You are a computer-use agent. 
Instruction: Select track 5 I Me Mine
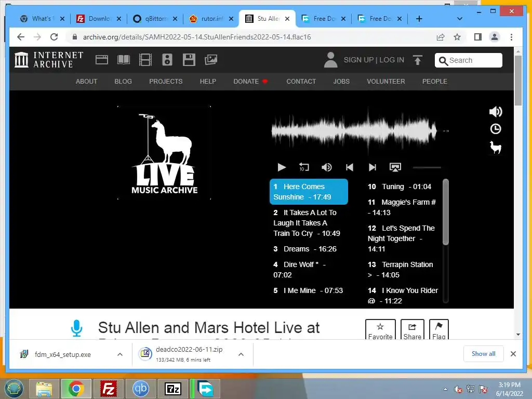coord(308,291)
